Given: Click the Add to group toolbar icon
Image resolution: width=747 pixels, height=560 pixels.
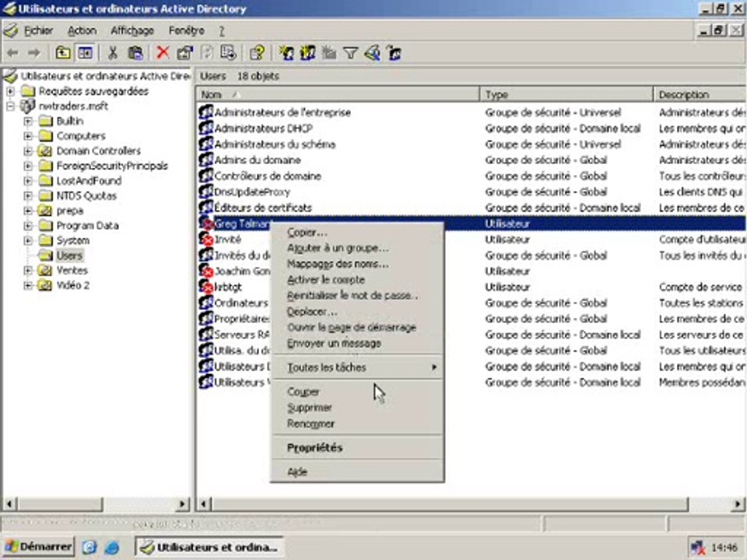Looking at the screenshot, I should (394, 53).
